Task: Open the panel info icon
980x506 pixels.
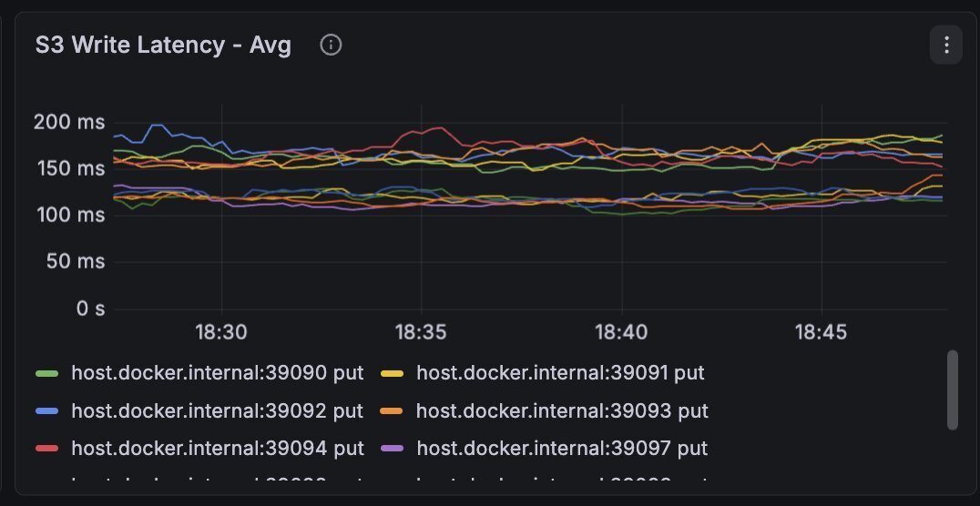Action: click(331, 45)
